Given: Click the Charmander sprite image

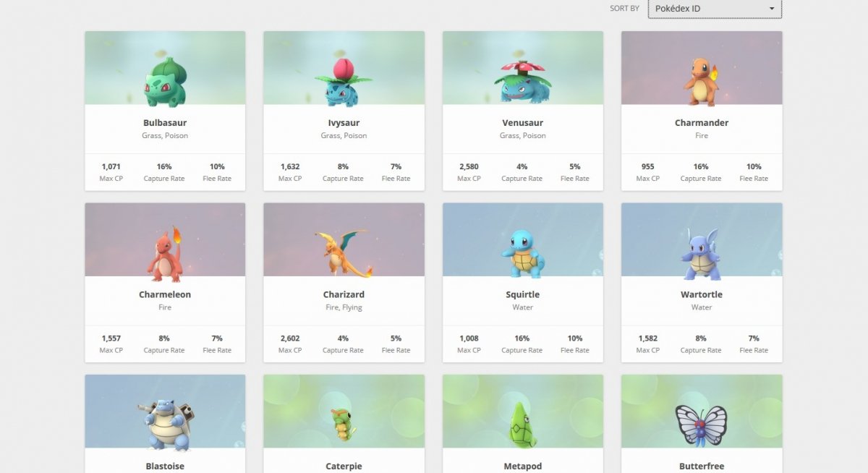Looking at the screenshot, I should pos(702,82).
